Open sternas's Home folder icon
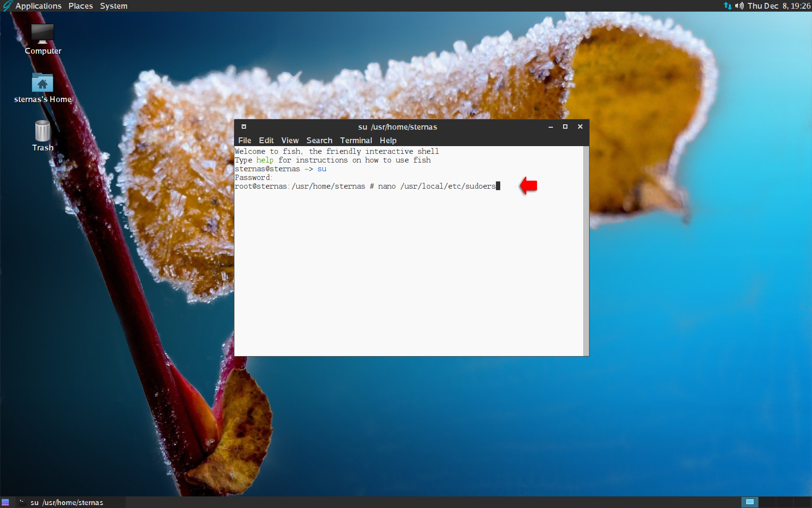This screenshot has width=812, height=508. pyautogui.click(x=43, y=88)
